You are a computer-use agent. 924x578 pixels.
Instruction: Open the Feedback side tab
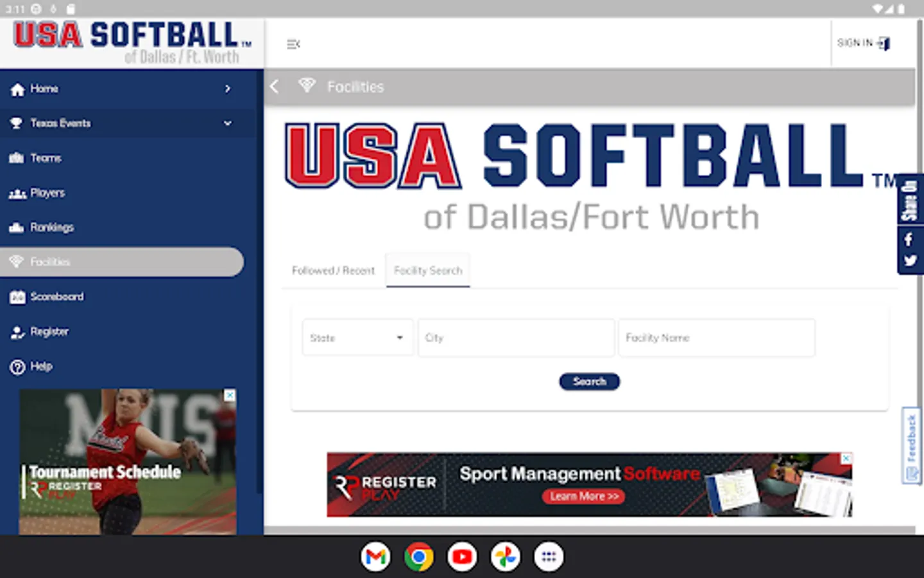(x=911, y=446)
